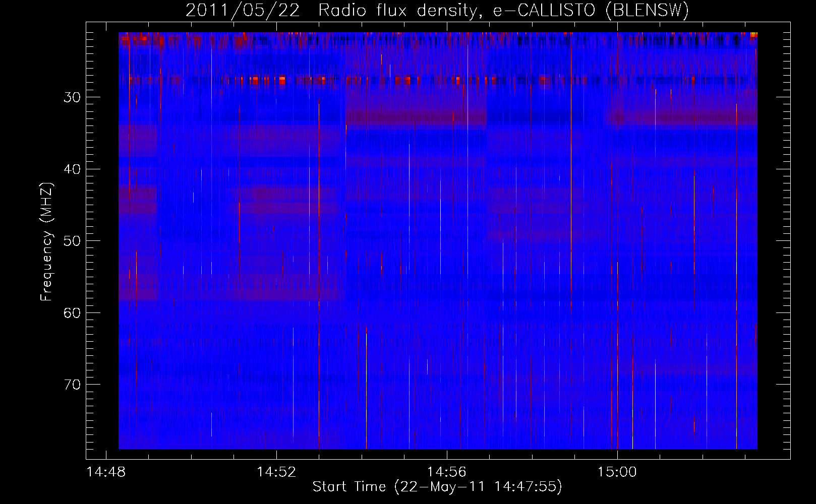Click the 'Start Time (22-May-11 14:47:55)' label
Image resolution: width=816 pixels, height=504 pixels.
[437, 487]
